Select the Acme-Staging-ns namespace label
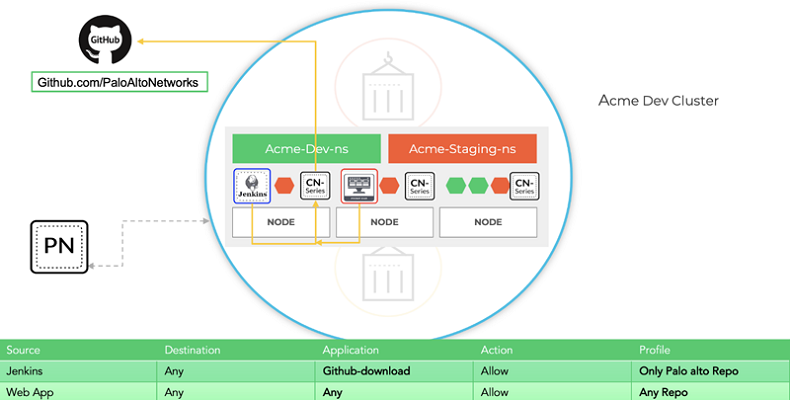 (462, 148)
